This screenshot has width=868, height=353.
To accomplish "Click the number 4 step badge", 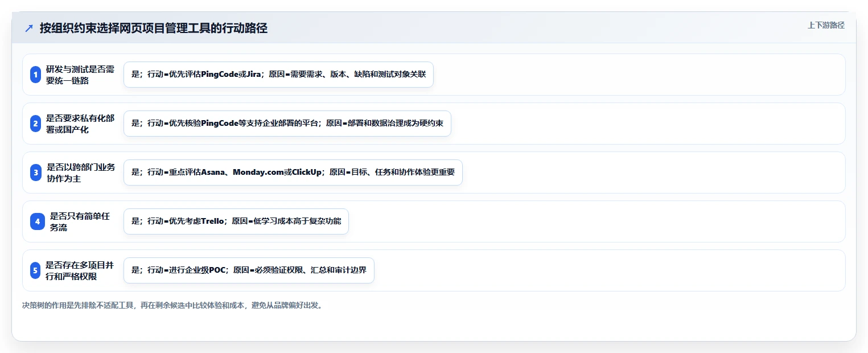I will click(37, 221).
